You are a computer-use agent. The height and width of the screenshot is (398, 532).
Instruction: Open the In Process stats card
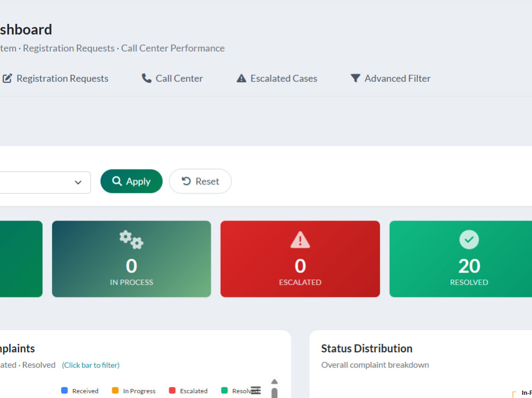131,259
